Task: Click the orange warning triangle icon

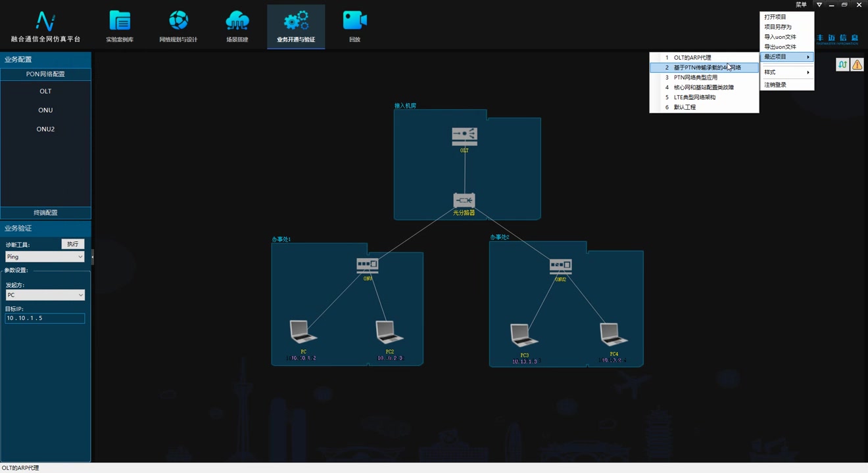Action: tap(857, 64)
